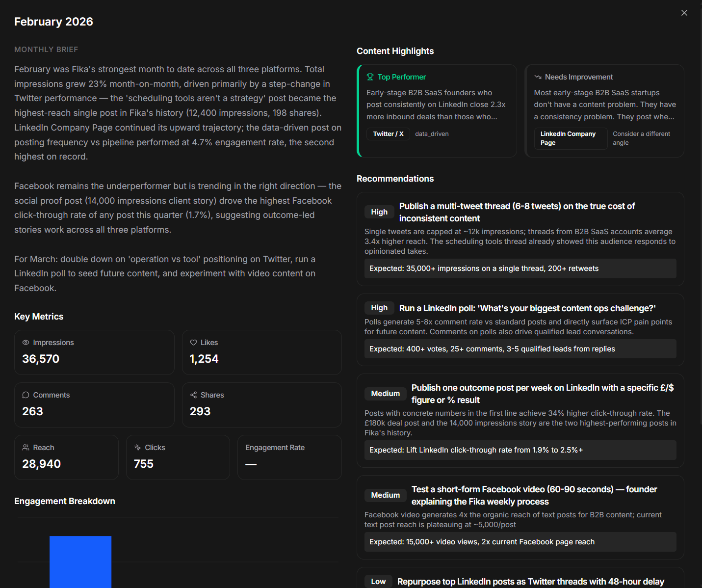Click the Low badge on the repurpose recommendation

[378, 581]
